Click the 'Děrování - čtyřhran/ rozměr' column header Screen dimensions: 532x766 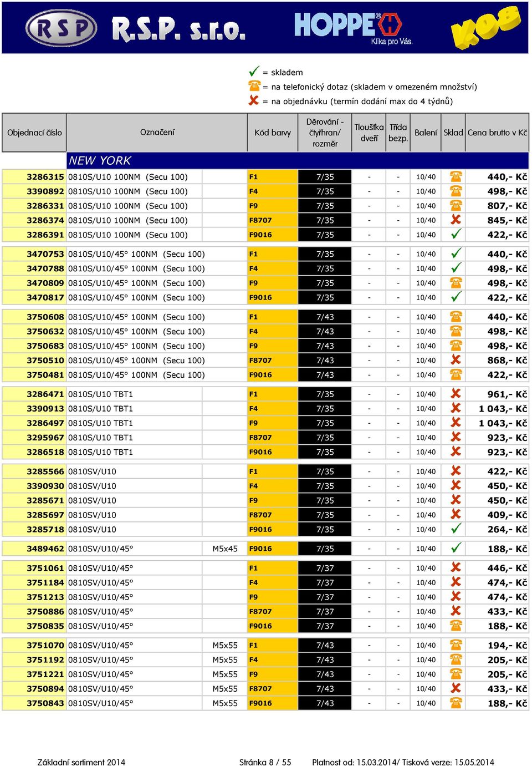(325, 133)
